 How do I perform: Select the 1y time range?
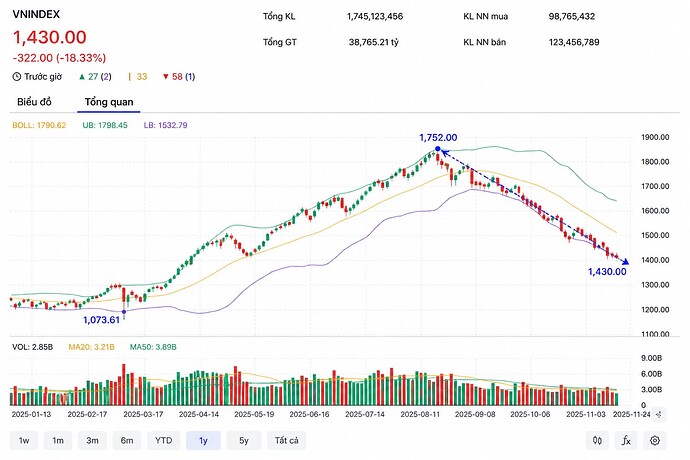click(x=203, y=440)
